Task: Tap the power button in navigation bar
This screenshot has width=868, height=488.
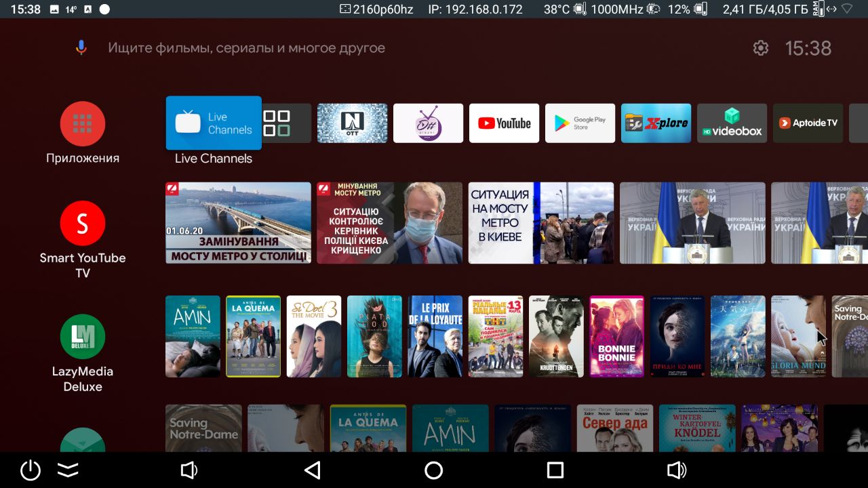Action: (31, 470)
